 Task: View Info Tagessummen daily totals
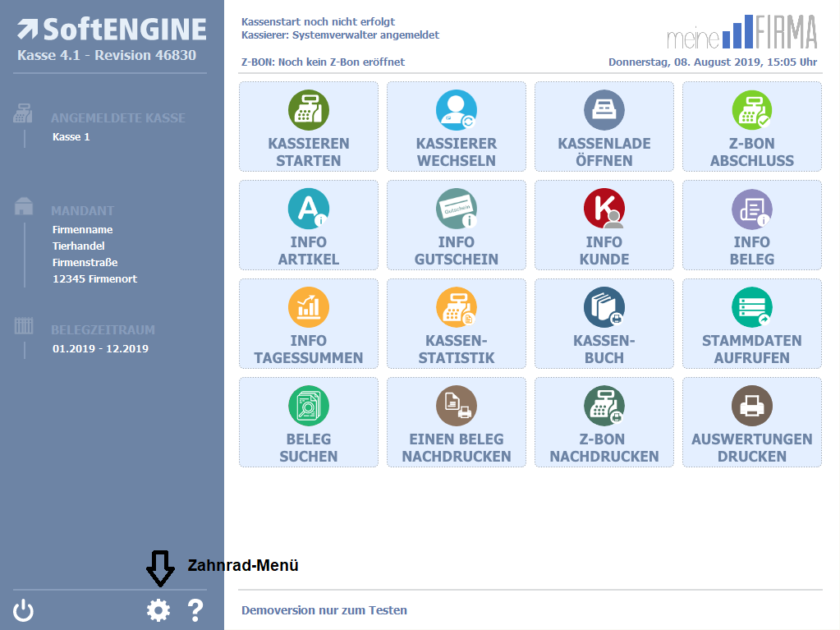(309, 324)
